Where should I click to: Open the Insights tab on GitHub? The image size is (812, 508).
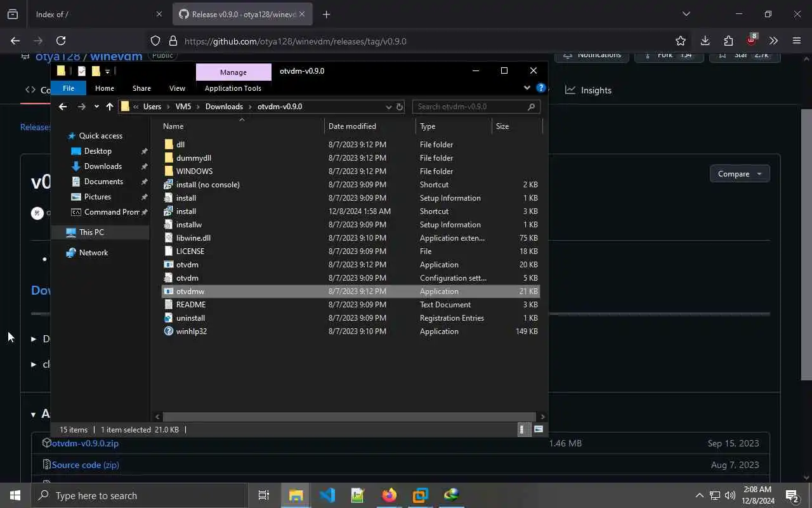(x=589, y=90)
